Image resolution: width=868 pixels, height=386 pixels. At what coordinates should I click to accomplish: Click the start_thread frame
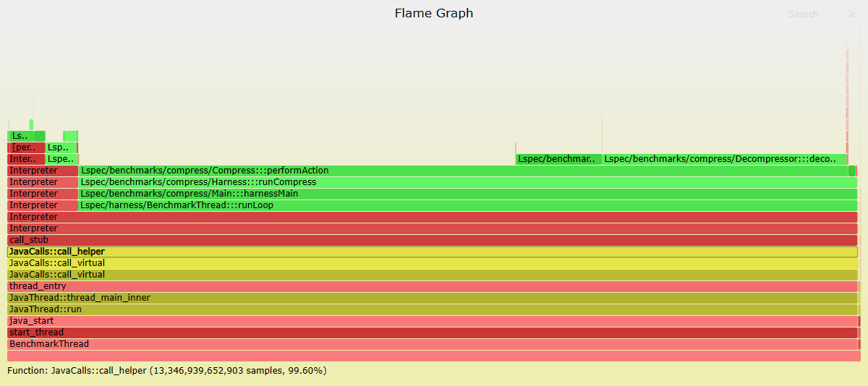(x=432, y=333)
